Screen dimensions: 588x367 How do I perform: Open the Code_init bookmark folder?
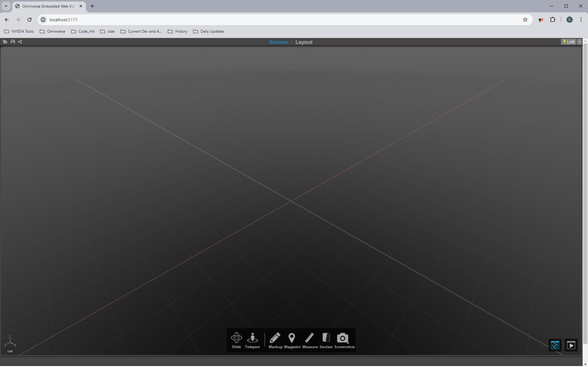[x=83, y=31]
